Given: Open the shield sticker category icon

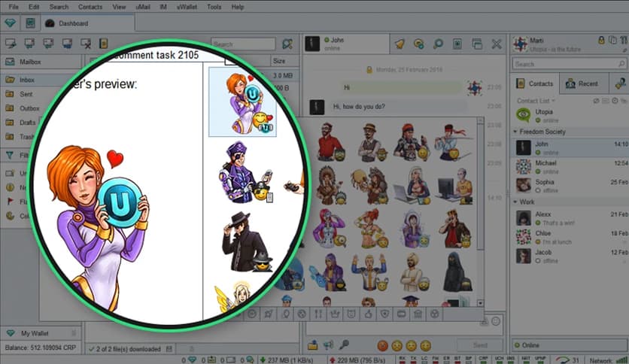Looking at the screenshot, I should point(384,314).
